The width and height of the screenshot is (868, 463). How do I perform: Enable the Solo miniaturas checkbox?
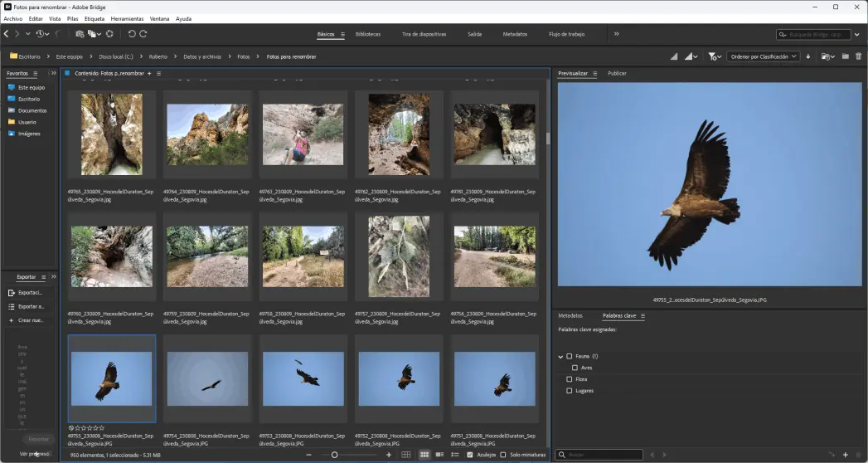click(x=503, y=455)
